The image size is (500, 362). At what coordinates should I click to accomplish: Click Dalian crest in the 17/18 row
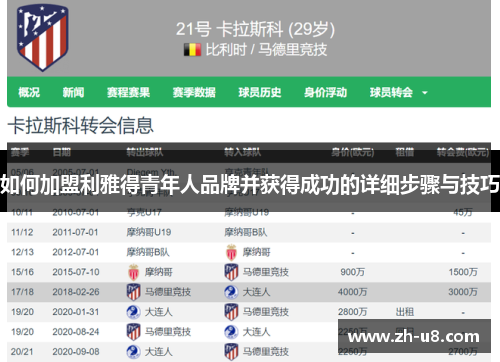[231, 292]
